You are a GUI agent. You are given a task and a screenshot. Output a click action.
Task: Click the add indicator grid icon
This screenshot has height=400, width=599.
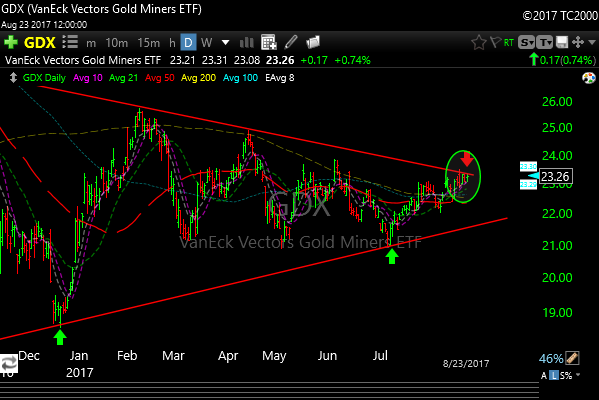(269, 42)
